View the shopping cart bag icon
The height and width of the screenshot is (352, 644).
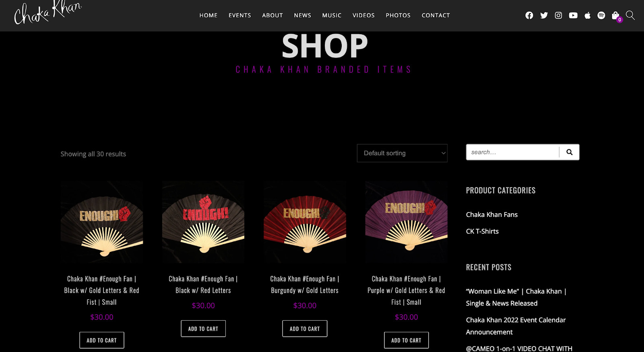(615, 16)
